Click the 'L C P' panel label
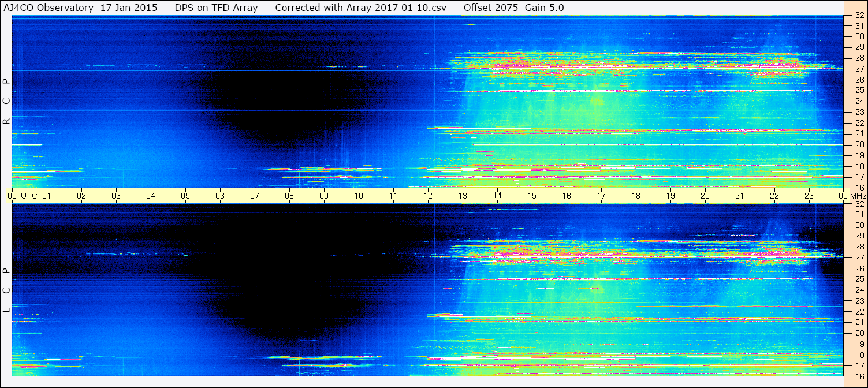This screenshot has height=388, width=868. coord(6,291)
